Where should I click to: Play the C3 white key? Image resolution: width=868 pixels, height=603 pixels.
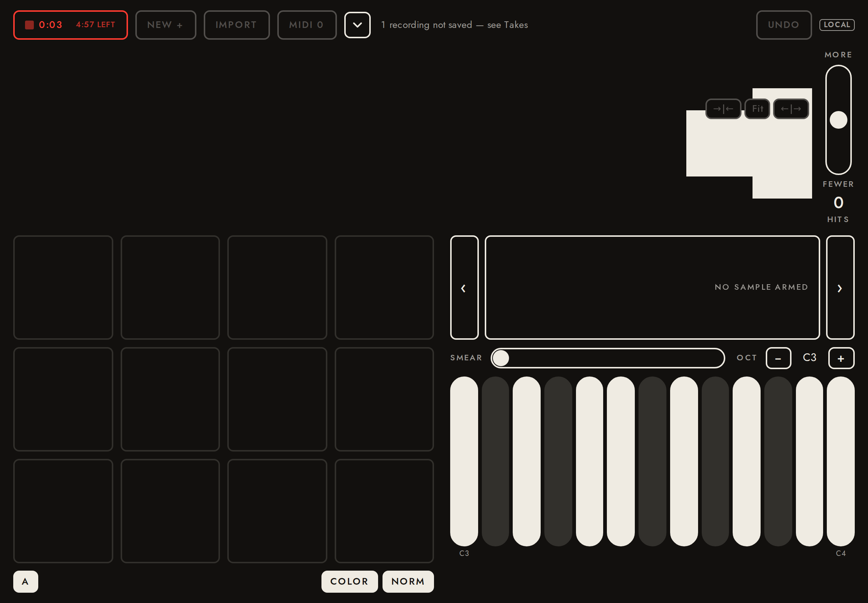pos(464,461)
